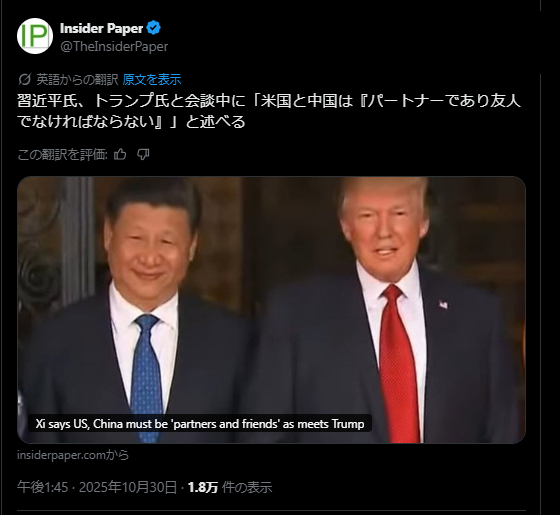Click the 'partners and friends' headline caption
Screen dimensions: 560x515
(x=200, y=424)
